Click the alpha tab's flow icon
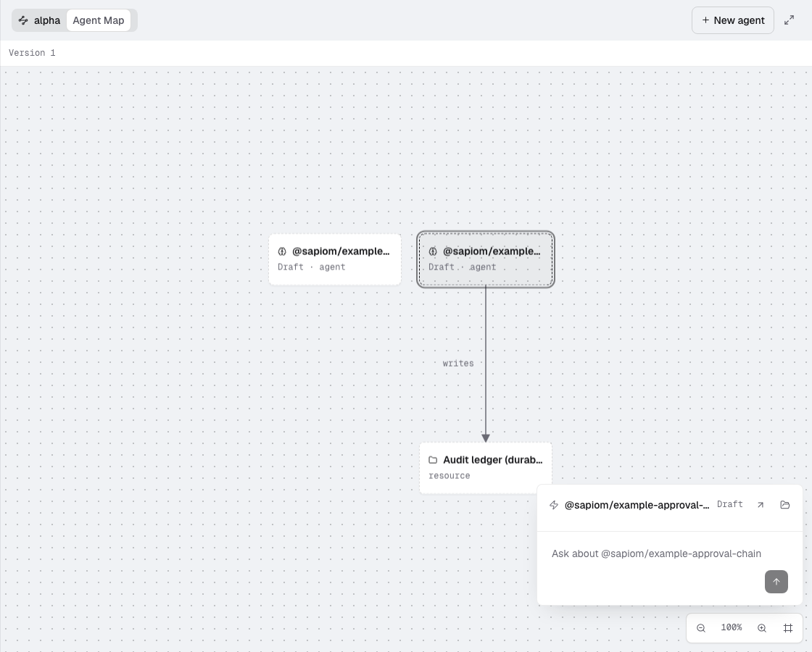 click(x=23, y=20)
